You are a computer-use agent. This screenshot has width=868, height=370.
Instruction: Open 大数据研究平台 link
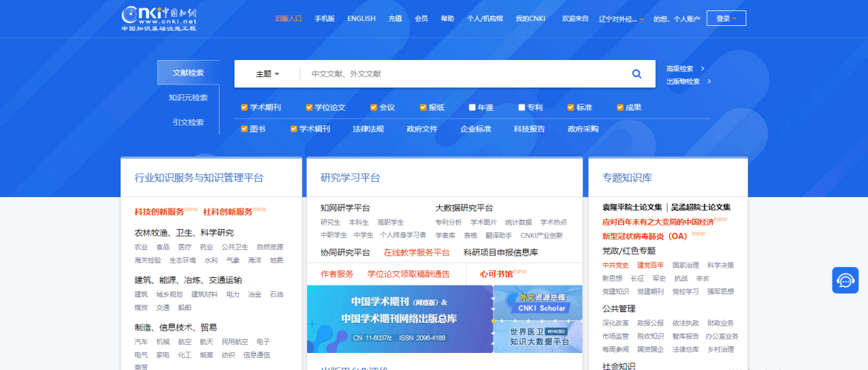point(464,208)
